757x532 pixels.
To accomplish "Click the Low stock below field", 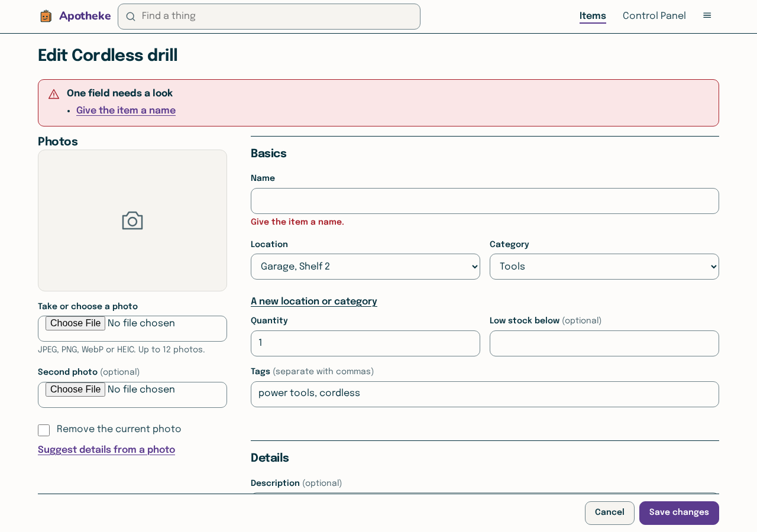I will tap(604, 343).
